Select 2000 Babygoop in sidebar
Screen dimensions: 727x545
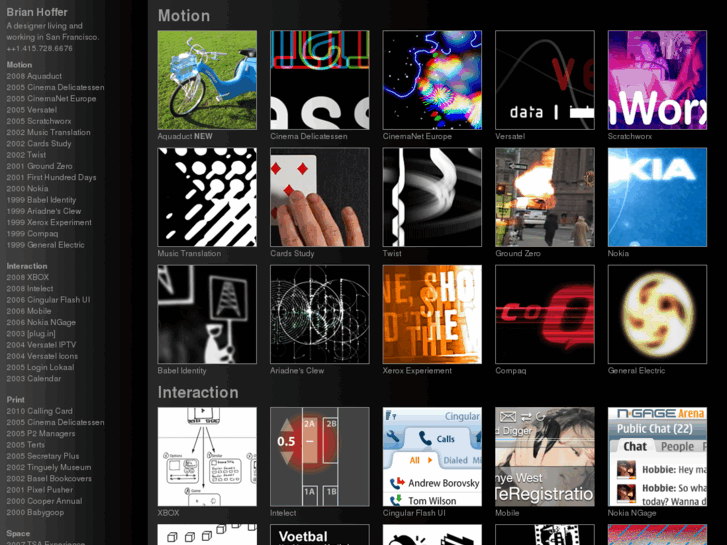(x=35, y=513)
